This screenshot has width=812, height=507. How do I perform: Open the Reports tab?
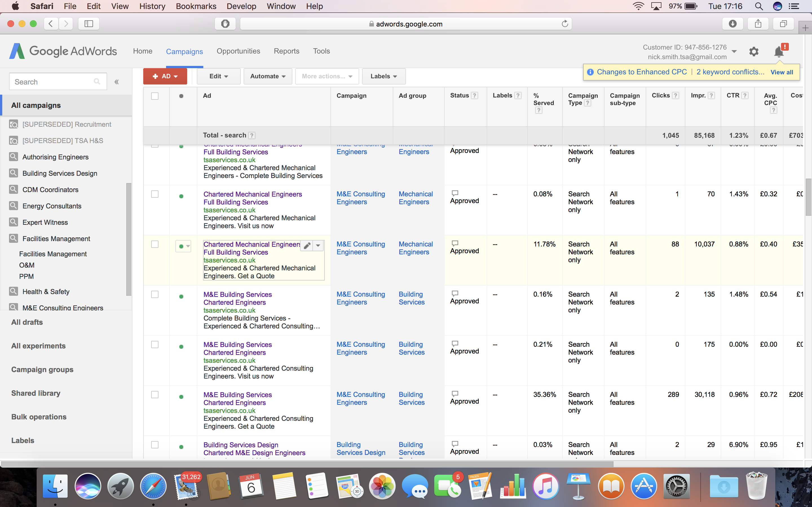[x=286, y=51]
